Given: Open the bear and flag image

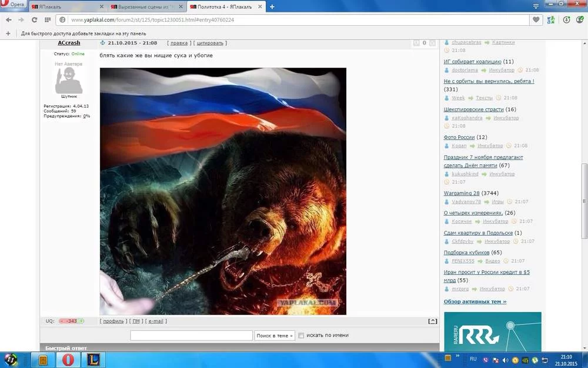Looking at the screenshot, I should pos(223,191).
